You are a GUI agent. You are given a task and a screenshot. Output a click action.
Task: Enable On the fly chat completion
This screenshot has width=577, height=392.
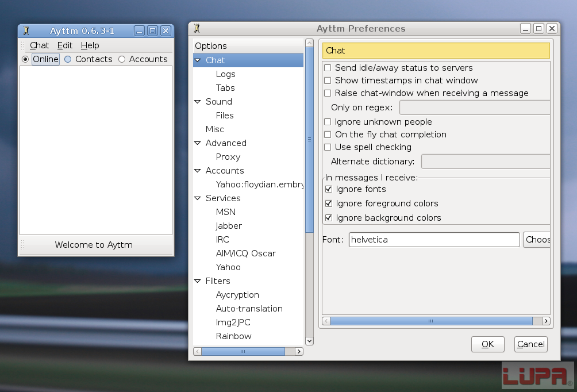point(328,134)
